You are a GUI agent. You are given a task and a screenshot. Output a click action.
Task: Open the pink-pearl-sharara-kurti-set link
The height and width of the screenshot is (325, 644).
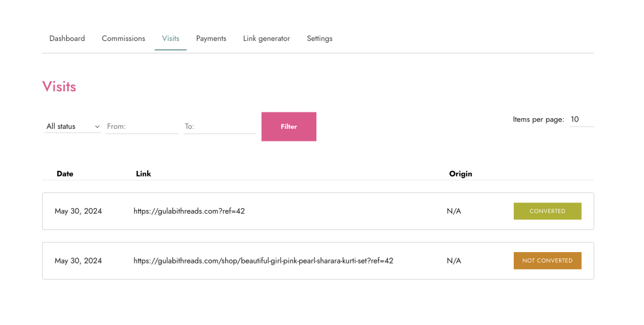(x=263, y=260)
